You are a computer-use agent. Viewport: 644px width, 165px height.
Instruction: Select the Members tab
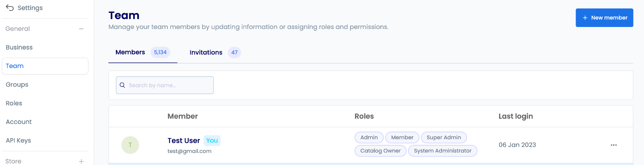[130, 52]
